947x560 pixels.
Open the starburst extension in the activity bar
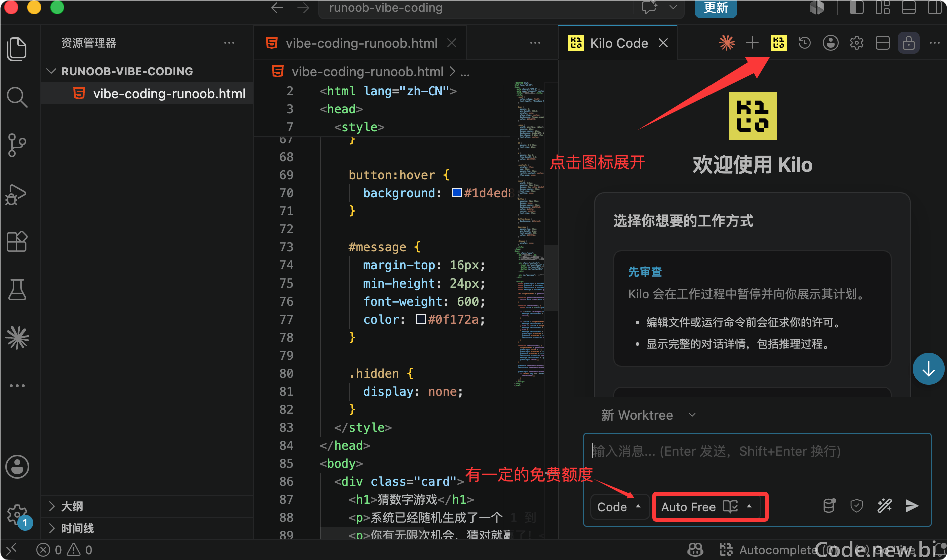(17, 338)
